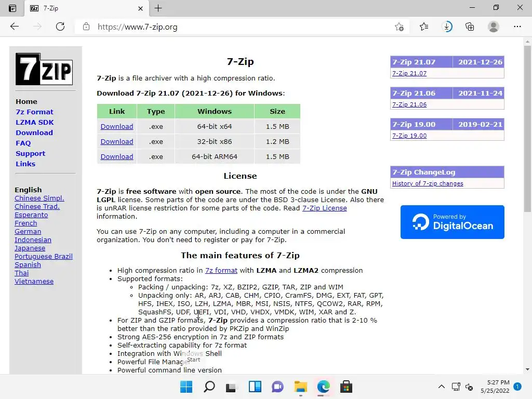Open a new tab with plus
The width and height of the screenshot is (532, 399).
(158, 8)
